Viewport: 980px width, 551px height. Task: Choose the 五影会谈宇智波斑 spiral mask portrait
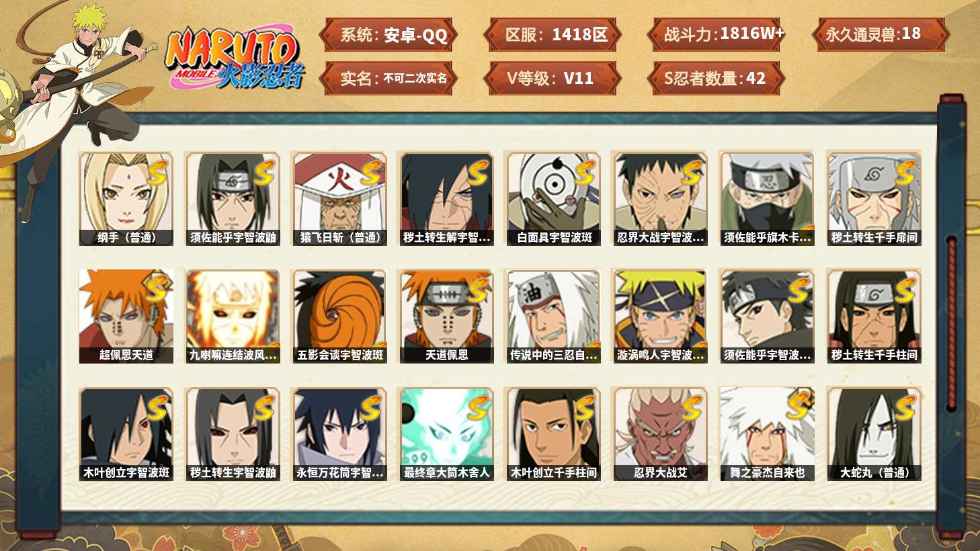(x=339, y=316)
